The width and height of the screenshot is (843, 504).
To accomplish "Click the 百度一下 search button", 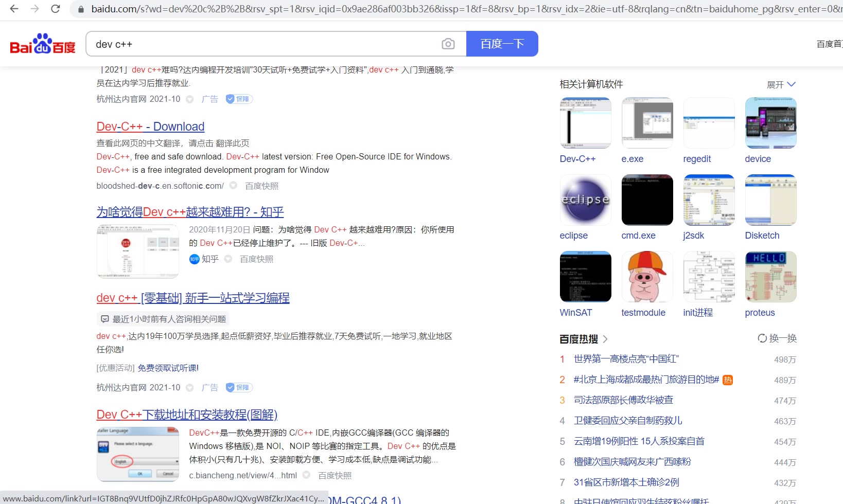I will 502,44.
